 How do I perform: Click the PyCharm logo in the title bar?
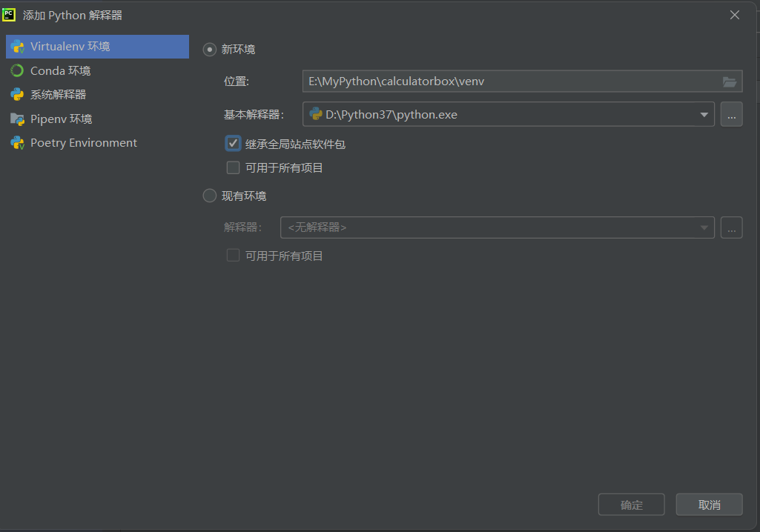(9, 15)
